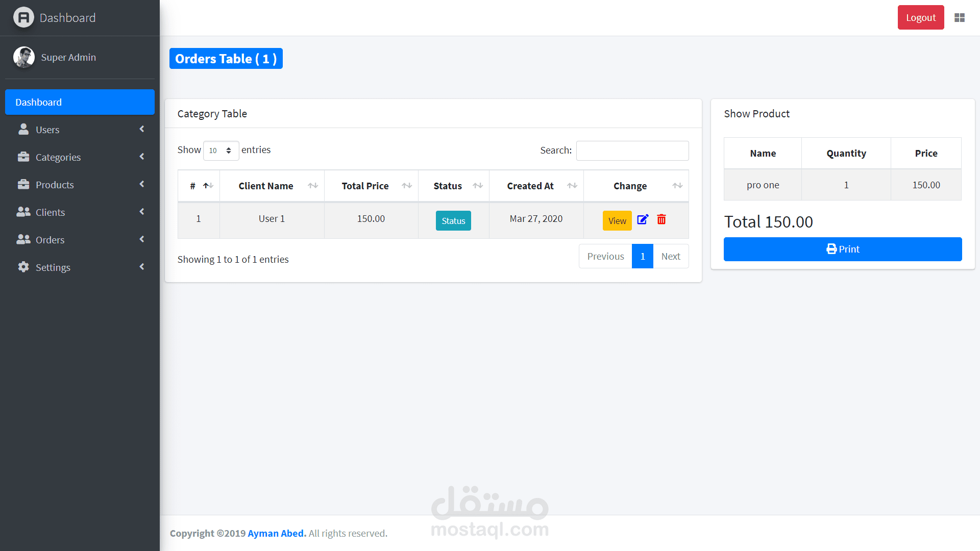Click the edit pencil icon for order 1

[643, 219]
